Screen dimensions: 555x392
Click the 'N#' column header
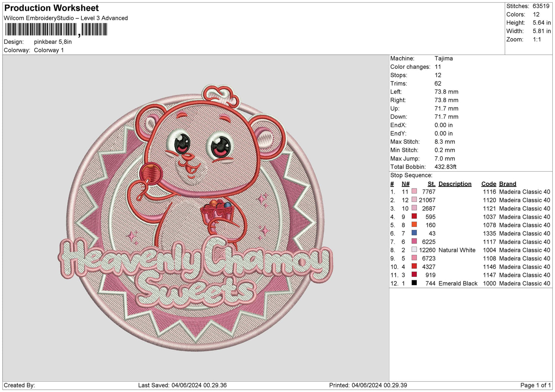tap(405, 184)
